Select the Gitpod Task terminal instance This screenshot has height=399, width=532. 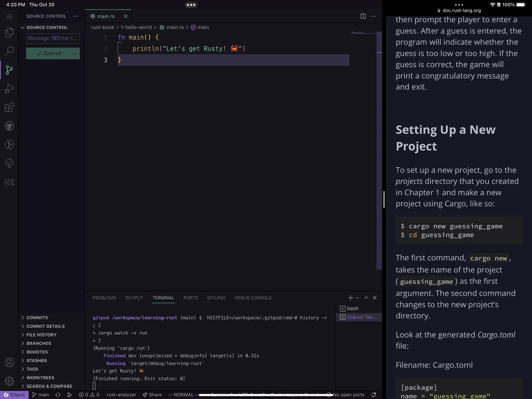point(359,317)
